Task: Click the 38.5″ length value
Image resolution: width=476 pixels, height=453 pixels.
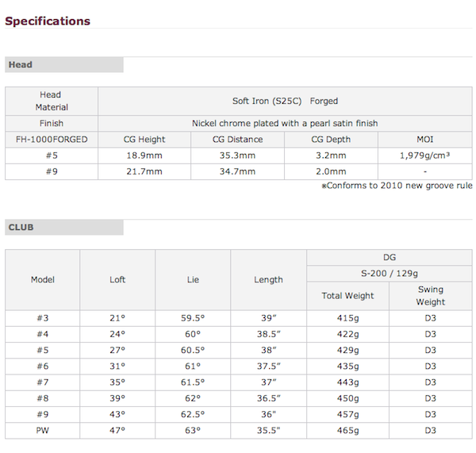Action: (x=268, y=334)
